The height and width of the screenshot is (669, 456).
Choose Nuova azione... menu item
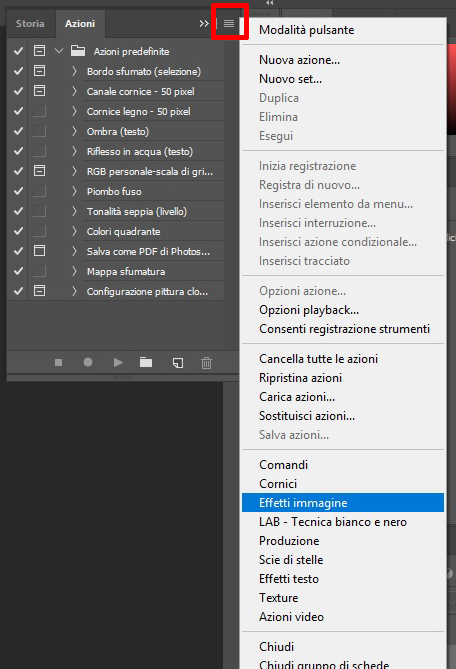343,60
